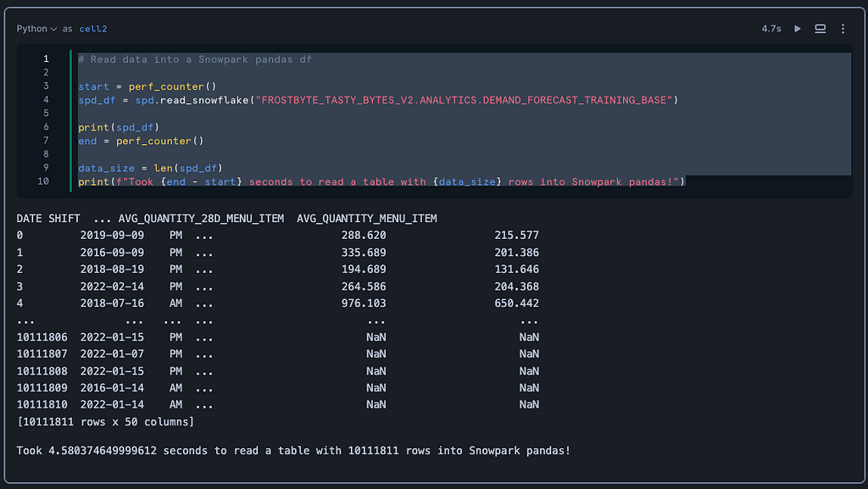Rename the cell via cell2 label

point(93,29)
